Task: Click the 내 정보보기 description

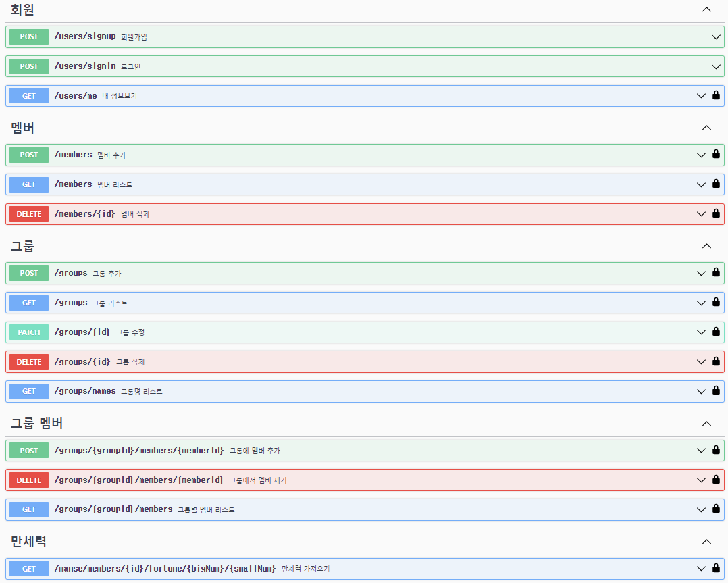Action: (120, 96)
